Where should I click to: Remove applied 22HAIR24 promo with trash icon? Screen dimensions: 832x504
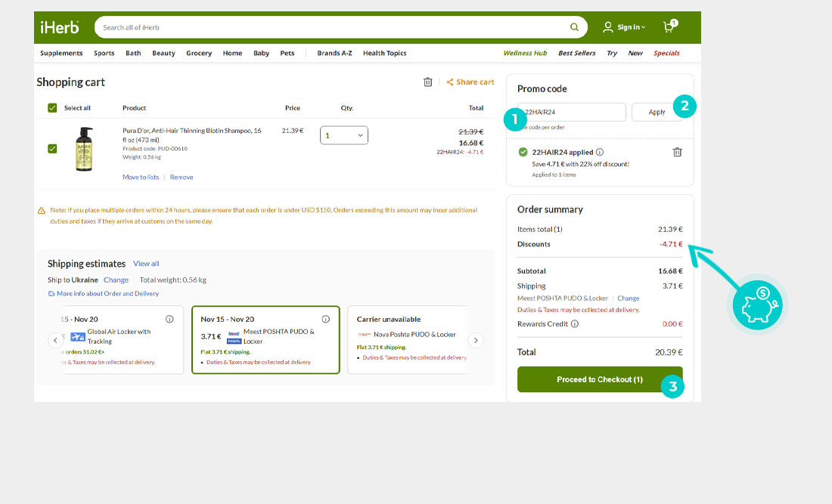point(677,152)
